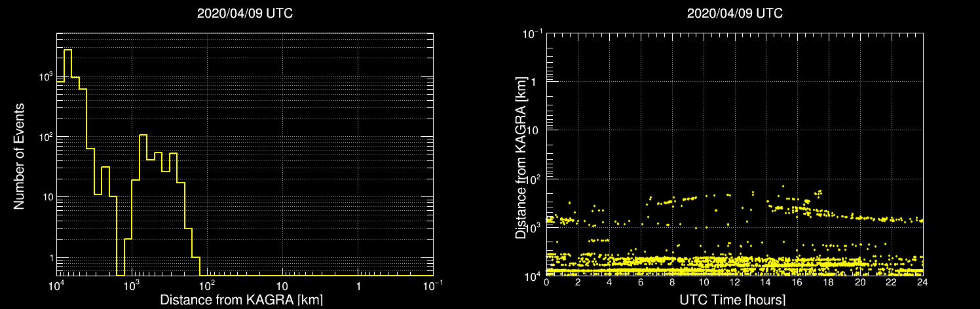Click the 18 tick on the UTC time axis
This screenshot has width=980, height=309.
coord(829,283)
